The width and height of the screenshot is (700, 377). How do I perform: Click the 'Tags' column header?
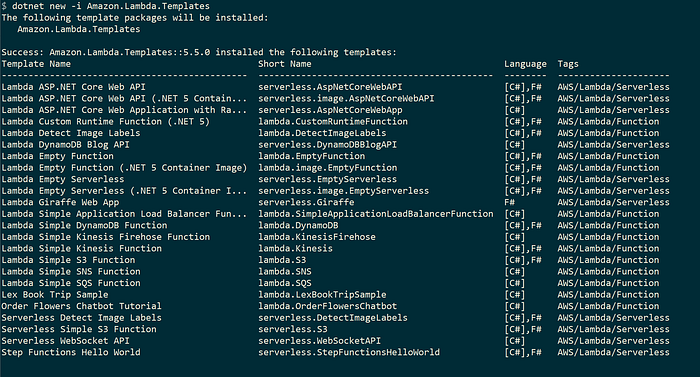click(568, 64)
